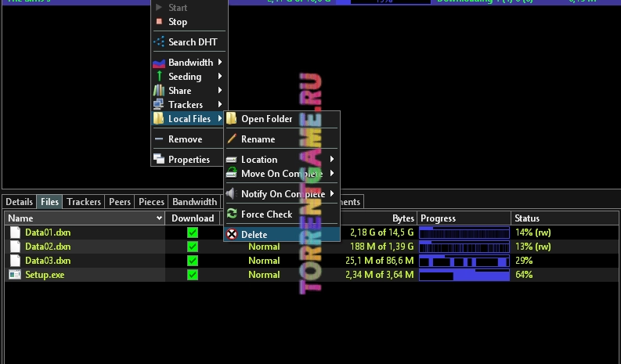Click the Data03.dxn progress bar

tap(464, 261)
